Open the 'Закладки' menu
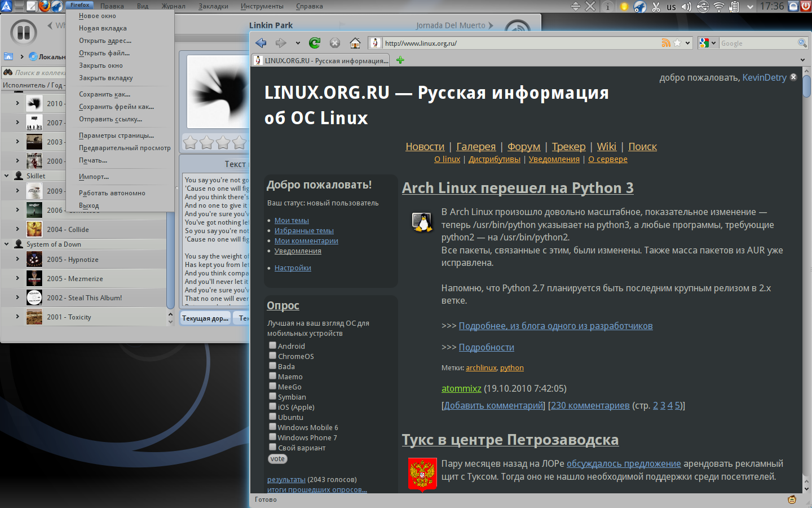The width and height of the screenshot is (812, 508). [x=213, y=6]
